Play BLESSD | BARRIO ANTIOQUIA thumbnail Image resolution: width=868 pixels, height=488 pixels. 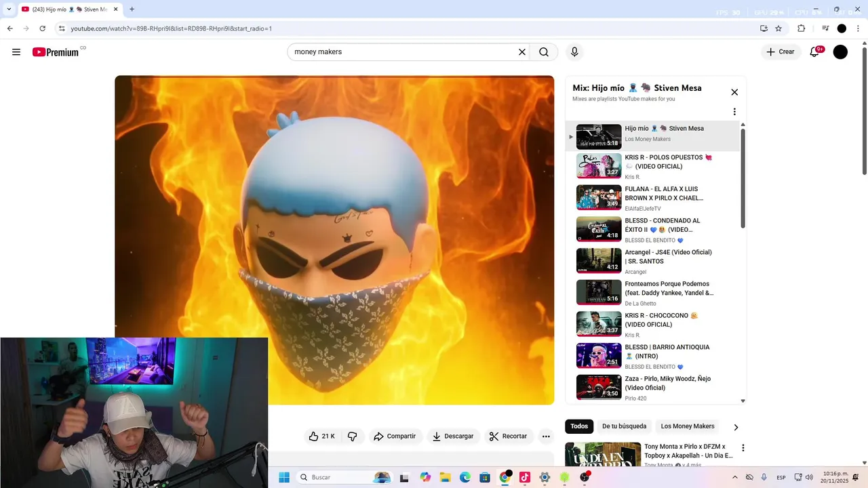599,356
